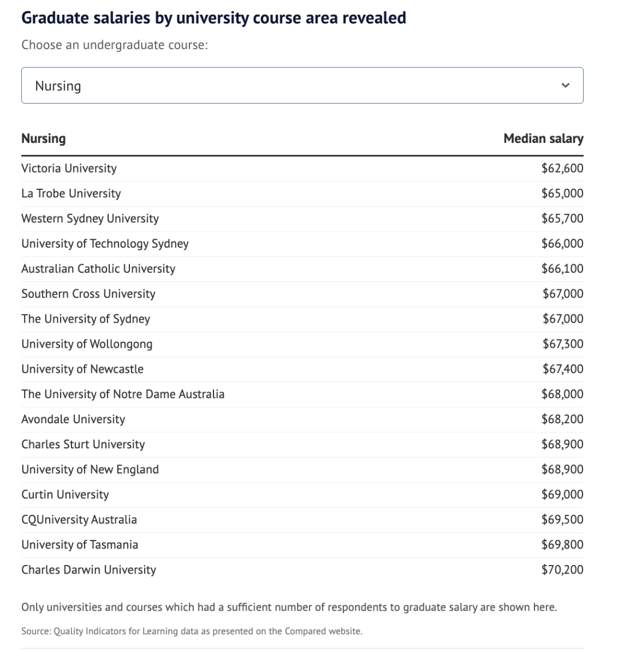618x672 pixels.
Task: Click Avondale University row
Action: (73, 419)
